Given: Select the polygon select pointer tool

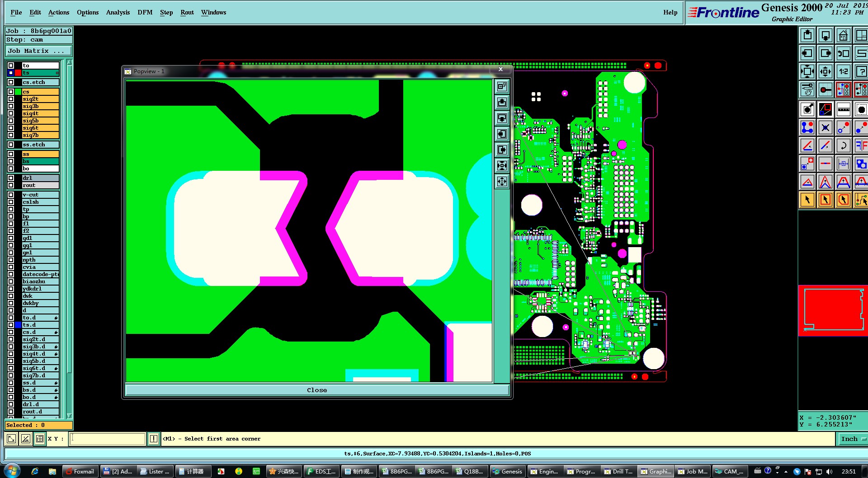Looking at the screenshot, I should pos(843,200).
